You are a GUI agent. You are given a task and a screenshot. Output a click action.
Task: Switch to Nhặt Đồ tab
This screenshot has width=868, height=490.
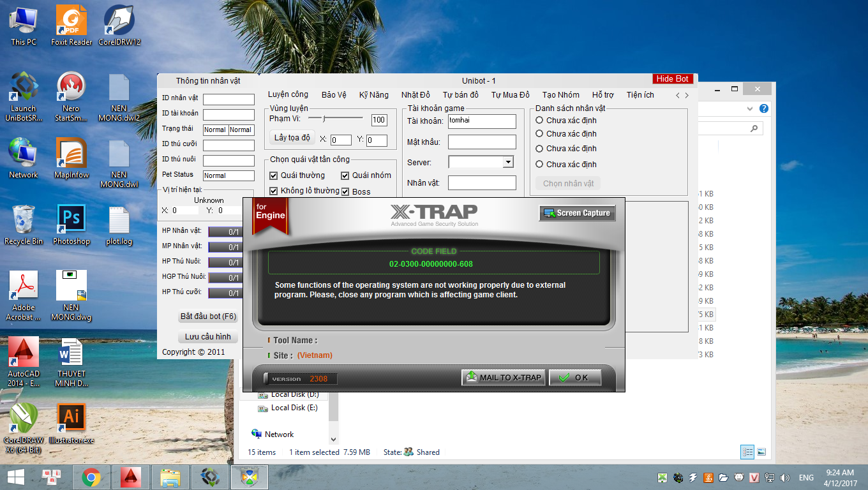[x=415, y=95]
